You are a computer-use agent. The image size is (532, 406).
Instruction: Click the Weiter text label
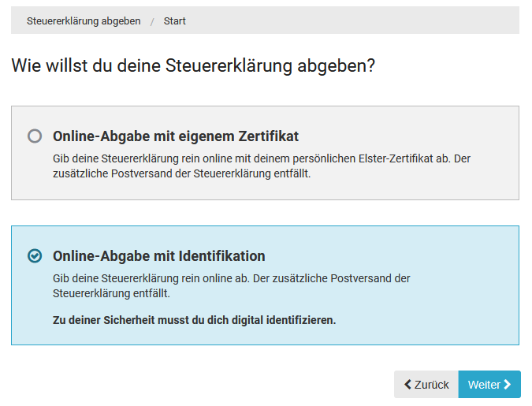click(x=484, y=385)
